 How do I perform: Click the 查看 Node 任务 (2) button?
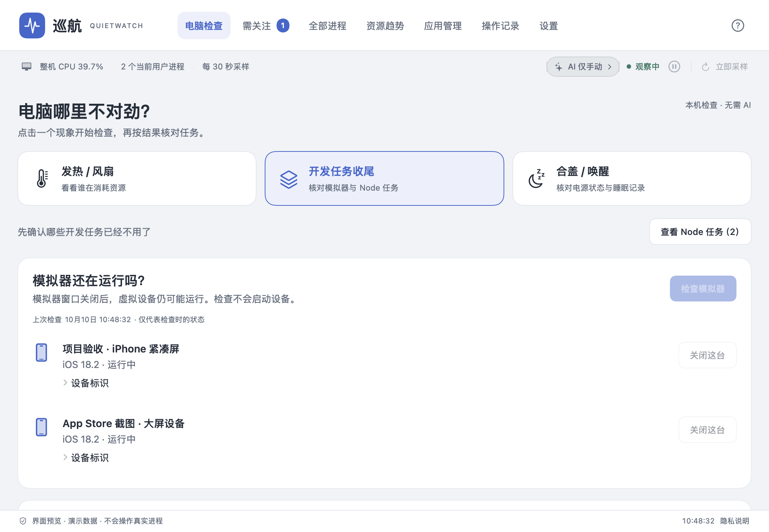pyautogui.click(x=700, y=232)
